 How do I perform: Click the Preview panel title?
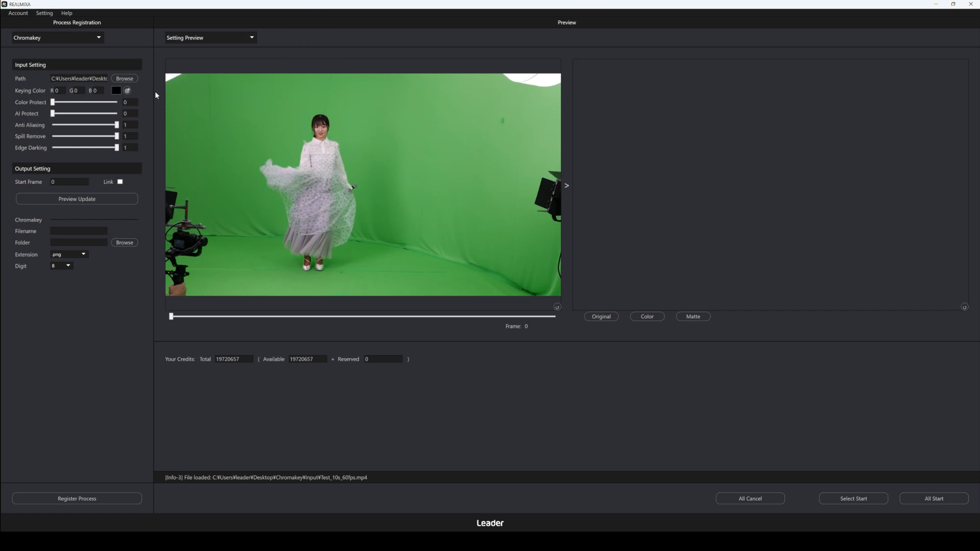pos(567,22)
